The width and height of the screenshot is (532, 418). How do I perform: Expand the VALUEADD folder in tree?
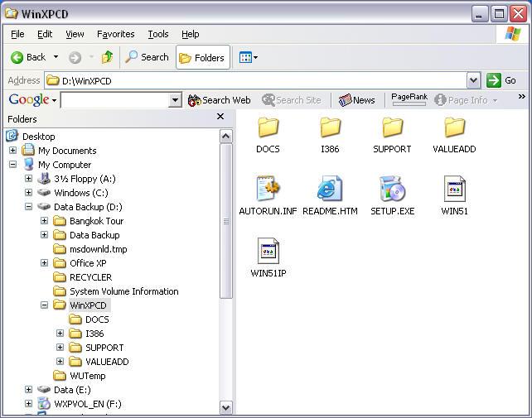click(x=60, y=362)
